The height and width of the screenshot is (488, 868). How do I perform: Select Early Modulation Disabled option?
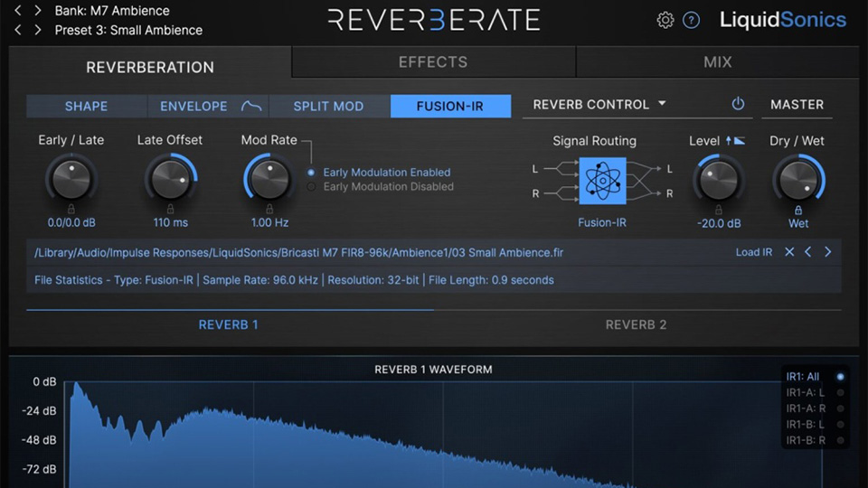pyautogui.click(x=312, y=187)
